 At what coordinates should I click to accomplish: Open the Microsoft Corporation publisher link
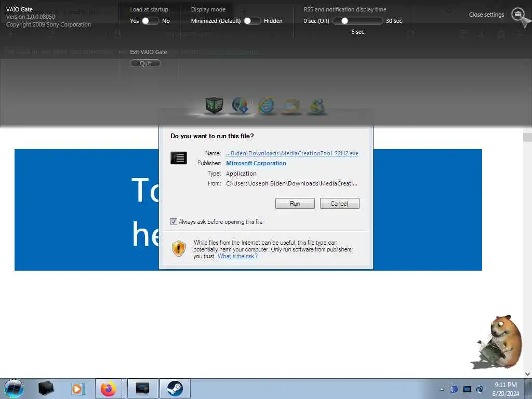pyautogui.click(x=256, y=163)
